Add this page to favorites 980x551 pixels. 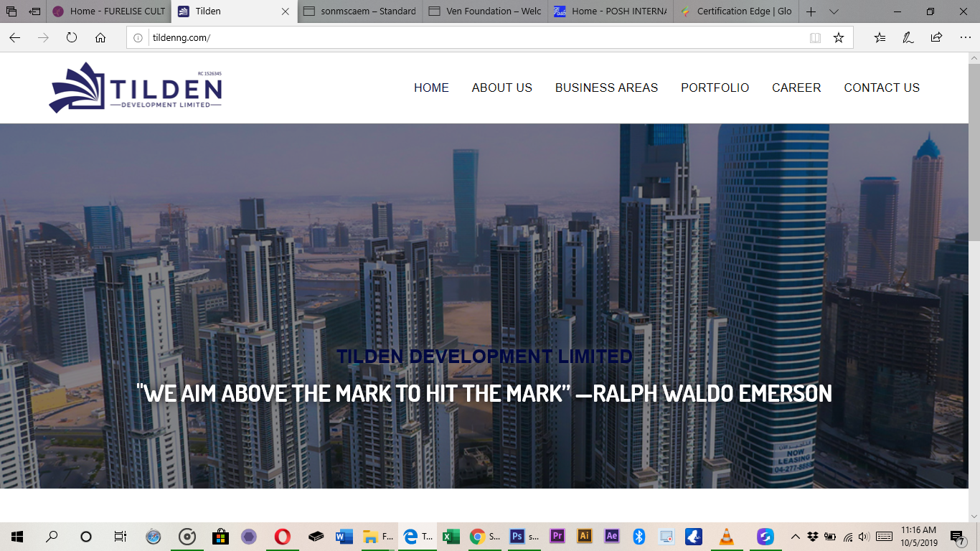click(839, 38)
